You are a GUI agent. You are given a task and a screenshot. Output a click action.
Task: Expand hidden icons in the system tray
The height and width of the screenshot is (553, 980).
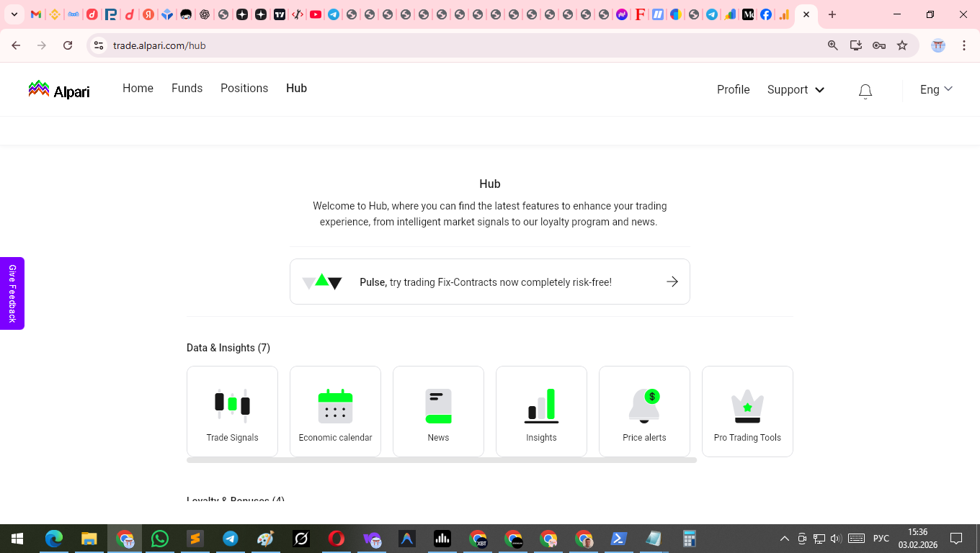pos(784,538)
